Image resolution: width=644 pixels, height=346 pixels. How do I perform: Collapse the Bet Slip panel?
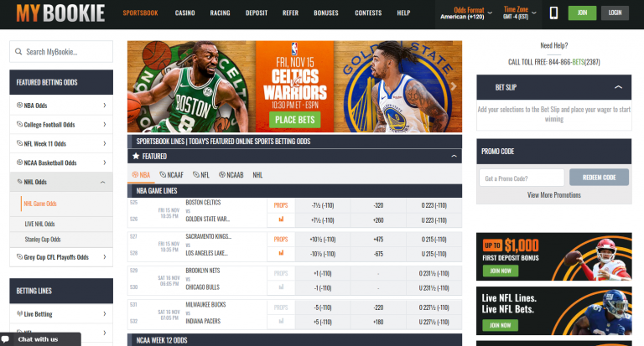[618, 87]
